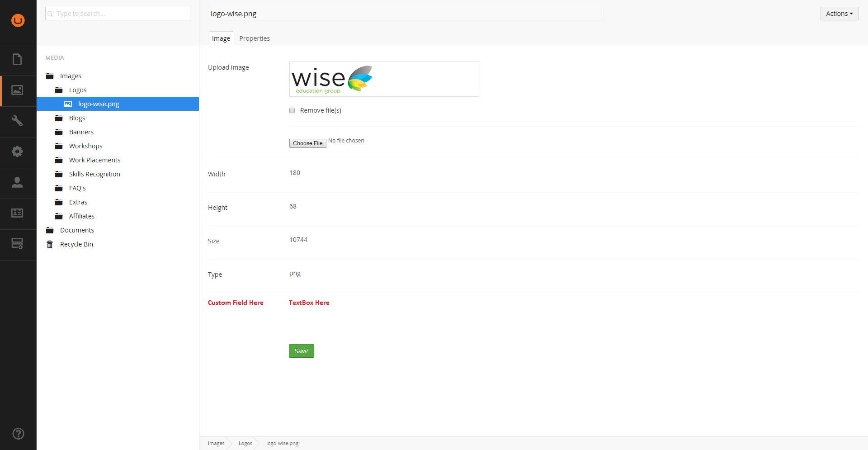Click the Documents folder icon
868x450 pixels.
pyautogui.click(x=50, y=230)
